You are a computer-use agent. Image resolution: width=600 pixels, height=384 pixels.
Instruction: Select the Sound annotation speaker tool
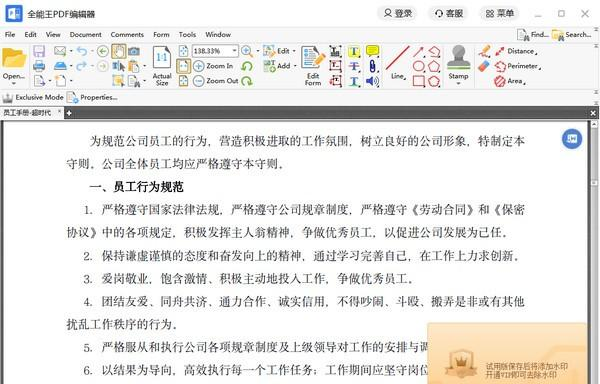coord(372,81)
